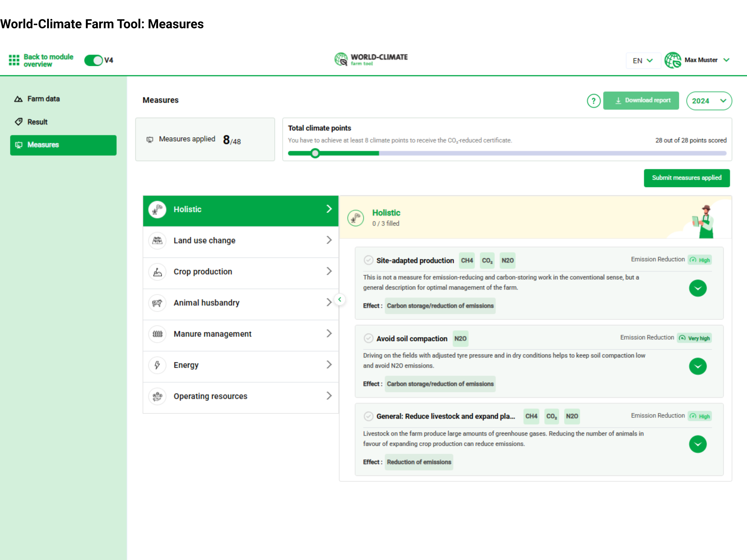
Task: Click the Submit measures applied button
Action: [x=686, y=178]
